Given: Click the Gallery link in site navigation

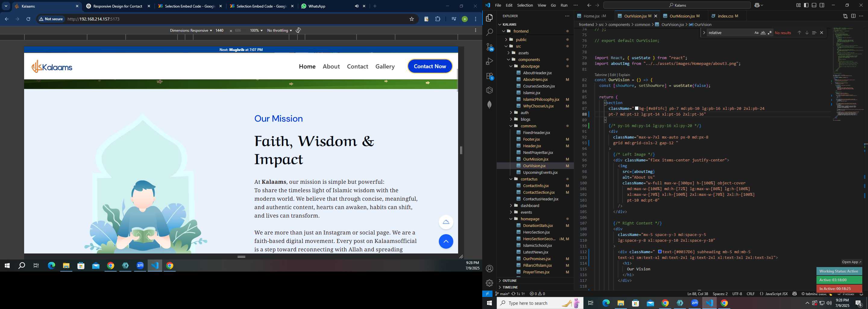Looking at the screenshot, I should click(x=385, y=66).
